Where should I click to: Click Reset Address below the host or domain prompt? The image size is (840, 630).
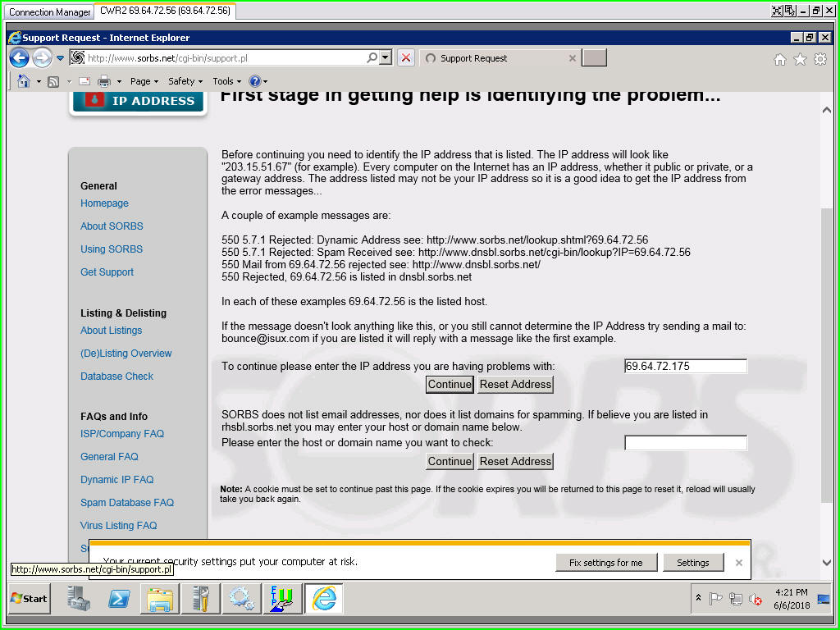point(515,461)
